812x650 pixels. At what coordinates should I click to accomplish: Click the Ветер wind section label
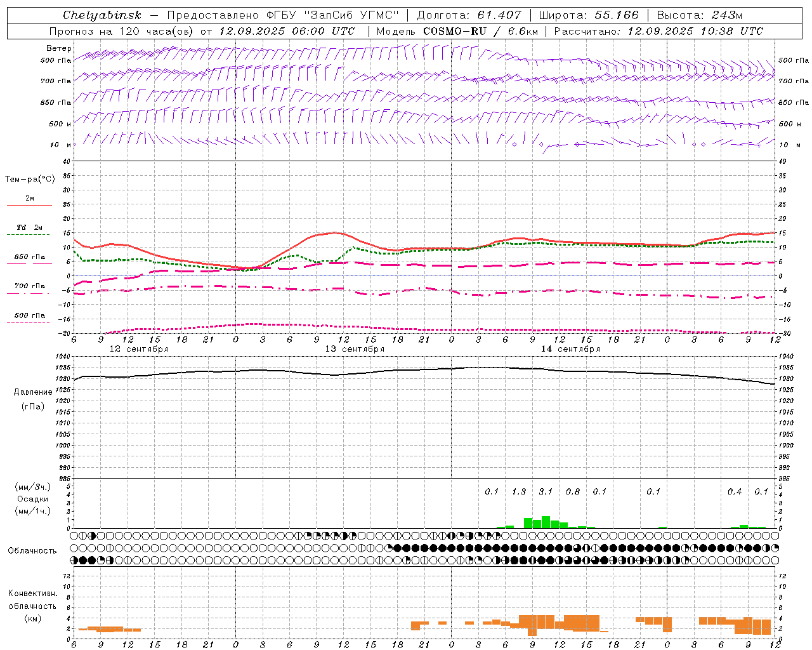coord(58,48)
